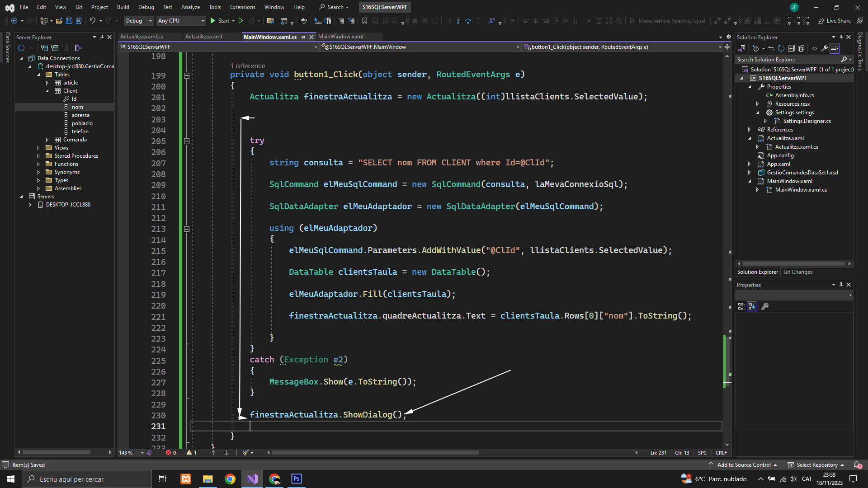Click the Save All toolbar icon
This screenshot has height=488, width=868.
coord(79,21)
